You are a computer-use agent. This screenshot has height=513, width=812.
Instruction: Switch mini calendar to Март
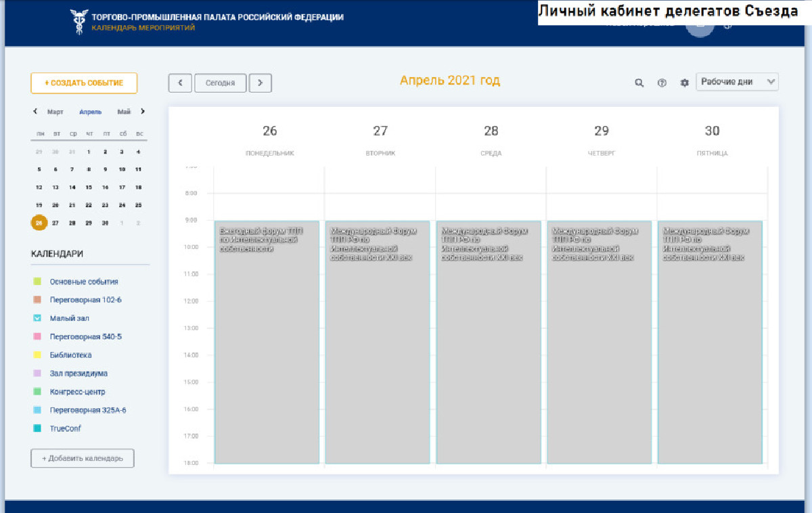55,112
